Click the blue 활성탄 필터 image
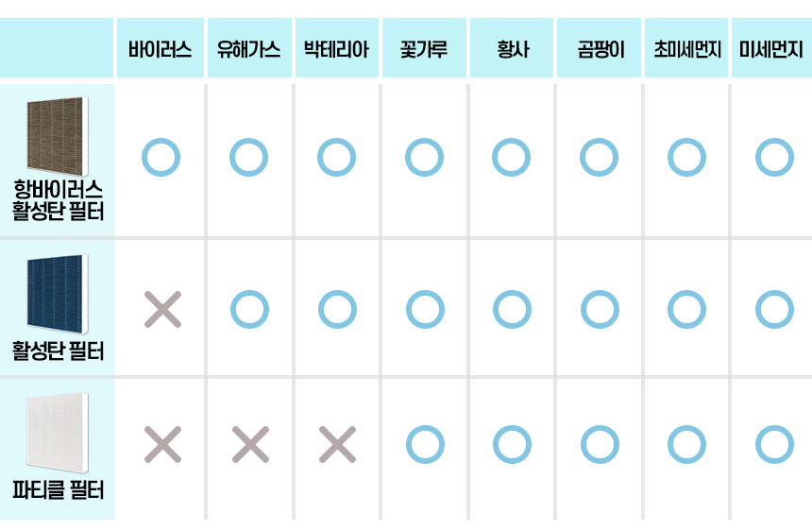This screenshot has width=812, height=530. click(59, 293)
